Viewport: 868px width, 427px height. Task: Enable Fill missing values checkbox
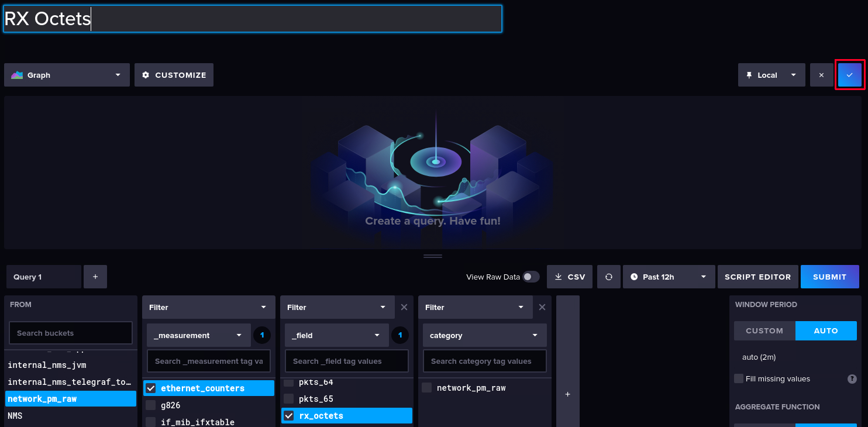(x=739, y=378)
